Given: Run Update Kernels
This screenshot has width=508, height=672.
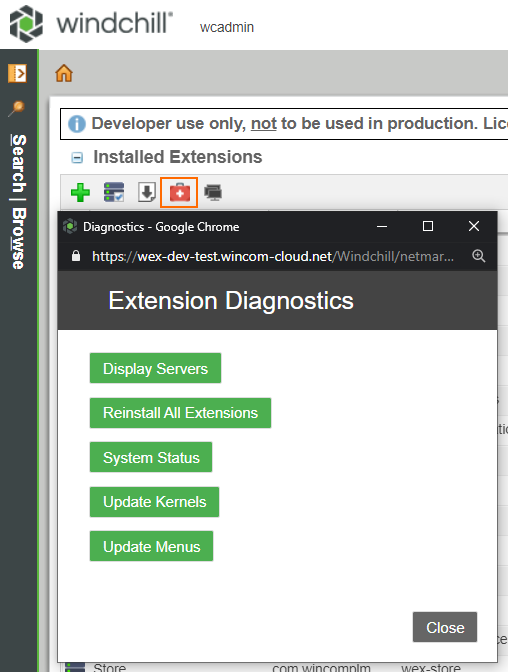Looking at the screenshot, I should [154, 502].
